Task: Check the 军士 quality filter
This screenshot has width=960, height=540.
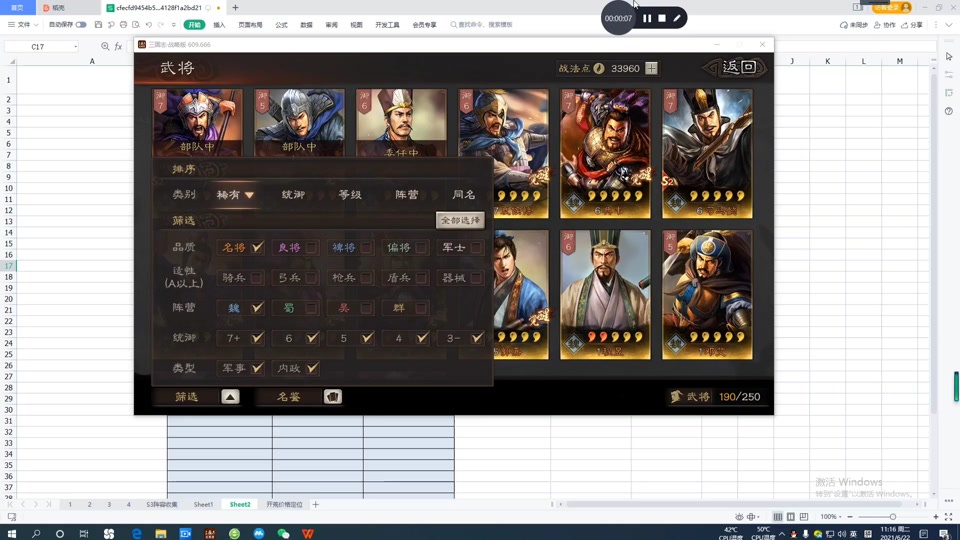Action: coord(476,247)
